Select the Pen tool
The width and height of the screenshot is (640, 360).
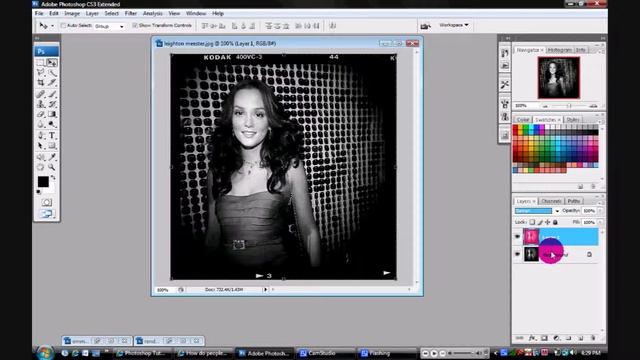[41, 136]
